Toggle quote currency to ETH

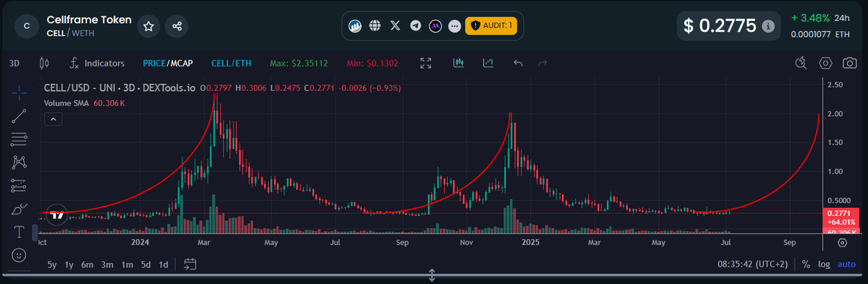231,63
